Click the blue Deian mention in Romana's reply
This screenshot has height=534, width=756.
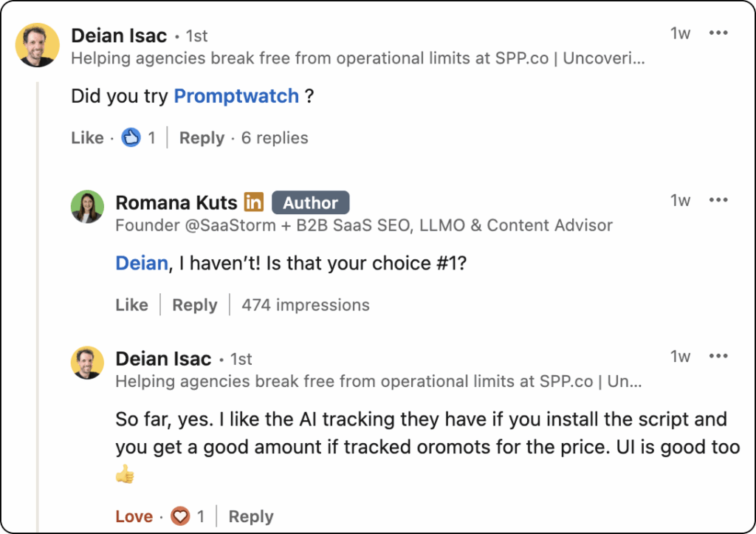142,264
